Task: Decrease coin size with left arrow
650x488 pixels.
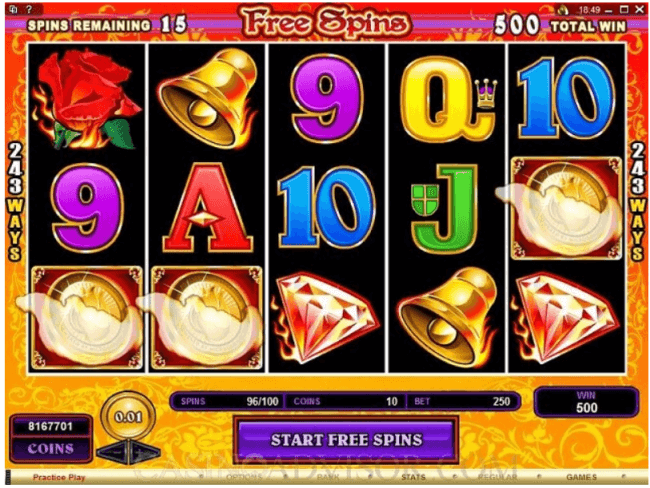Action: coord(114,452)
